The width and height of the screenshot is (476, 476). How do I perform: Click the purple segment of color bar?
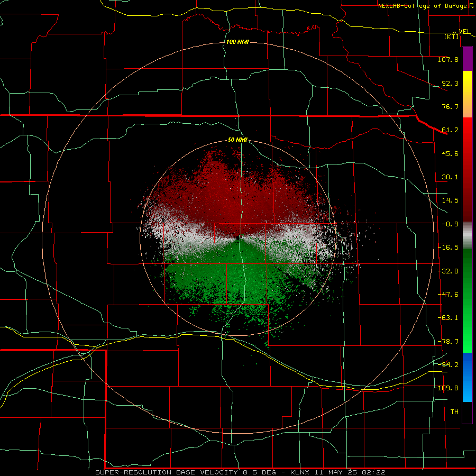click(x=467, y=59)
